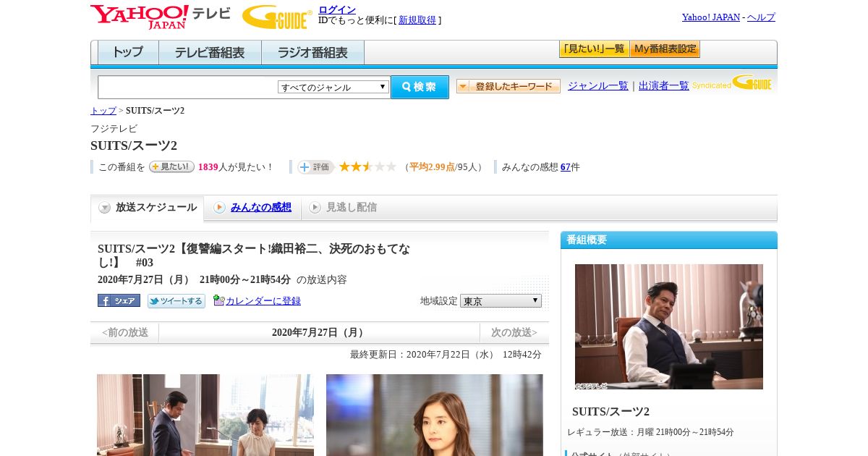Click the レギュラー放送 schedule text
Image resolution: width=868 pixels, height=456 pixels.
coord(650,432)
